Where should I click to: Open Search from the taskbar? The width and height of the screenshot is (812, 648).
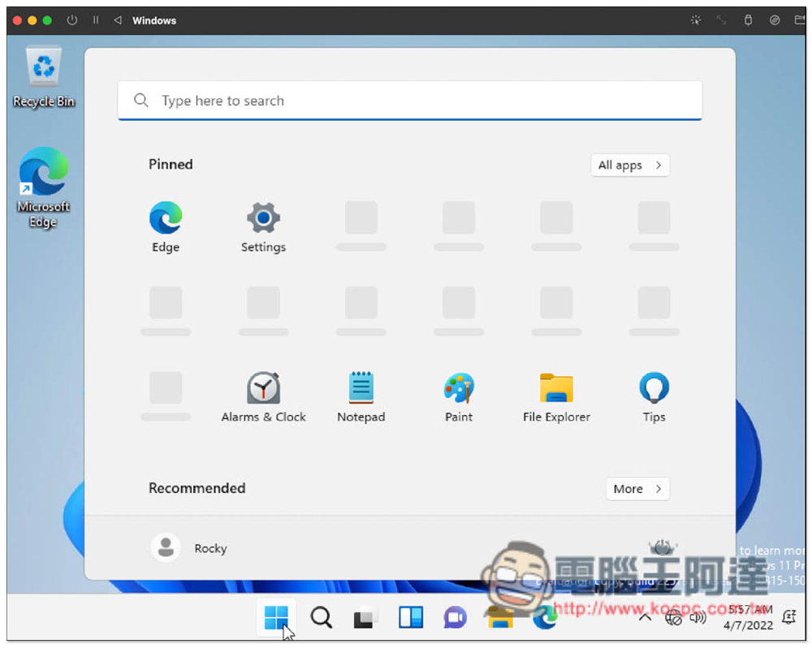point(322,617)
